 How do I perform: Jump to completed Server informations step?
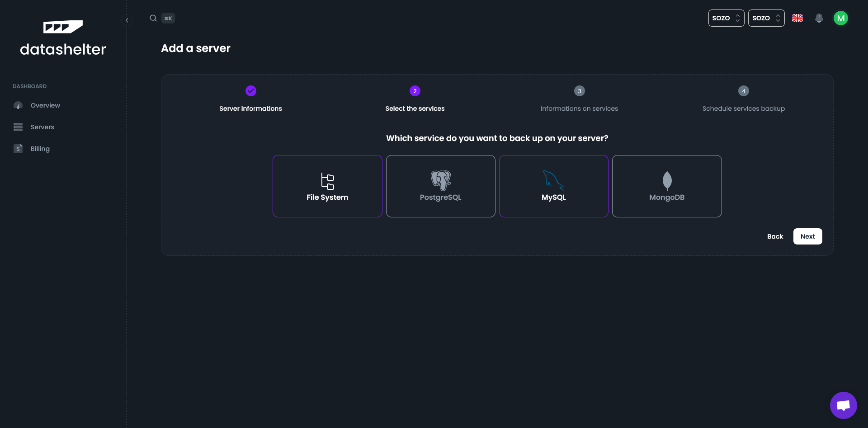[251, 91]
